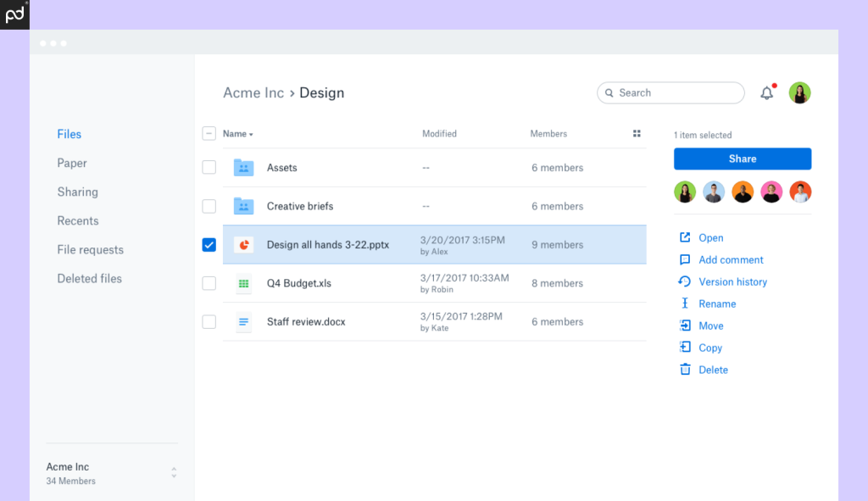Click 3/17/2017 10:33AM modified date
Screen dimensions: 868x501
465,278
